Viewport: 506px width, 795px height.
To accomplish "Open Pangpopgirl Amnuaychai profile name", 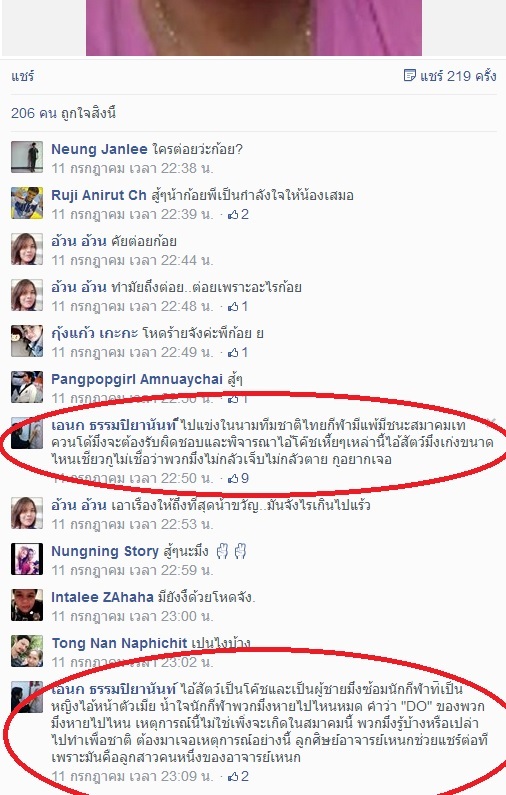I will point(137,380).
